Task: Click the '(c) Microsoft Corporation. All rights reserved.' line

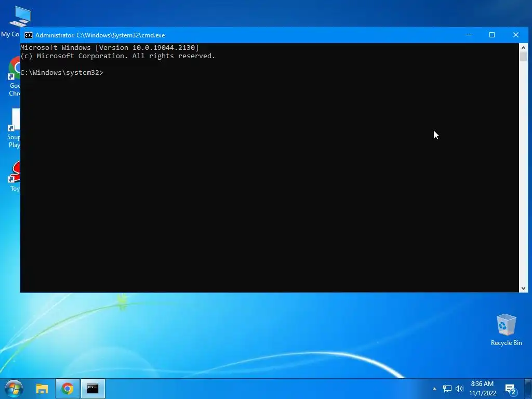Action: 118,56
